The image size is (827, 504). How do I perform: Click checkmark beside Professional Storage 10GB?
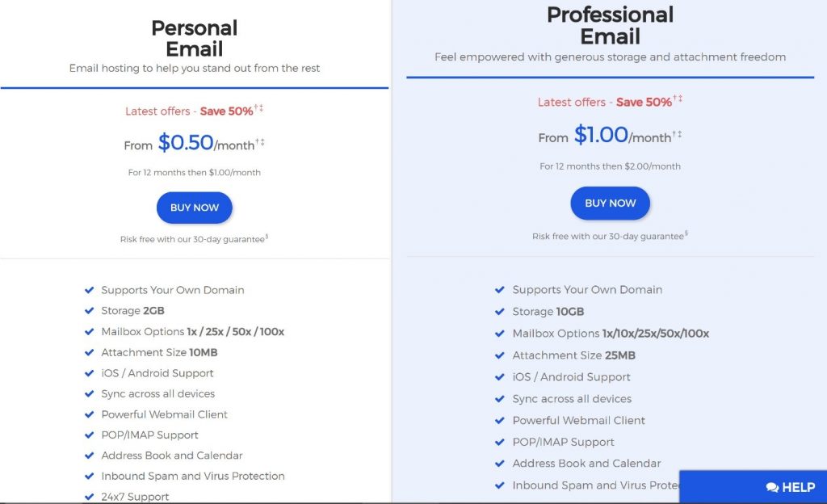[x=499, y=312]
